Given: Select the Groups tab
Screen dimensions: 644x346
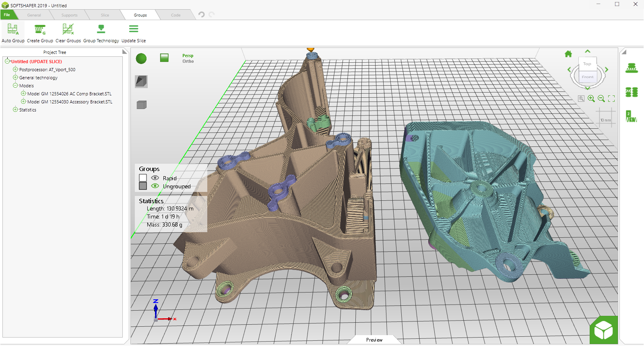Looking at the screenshot, I should click(x=140, y=15).
